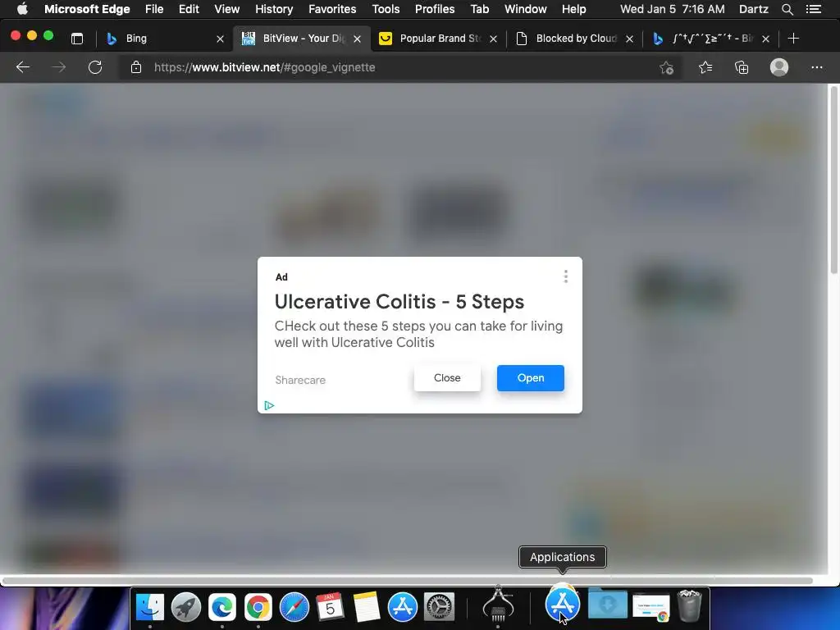The image size is (840, 630).
Task: Open the Favorites menu
Action: (x=332, y=9)
